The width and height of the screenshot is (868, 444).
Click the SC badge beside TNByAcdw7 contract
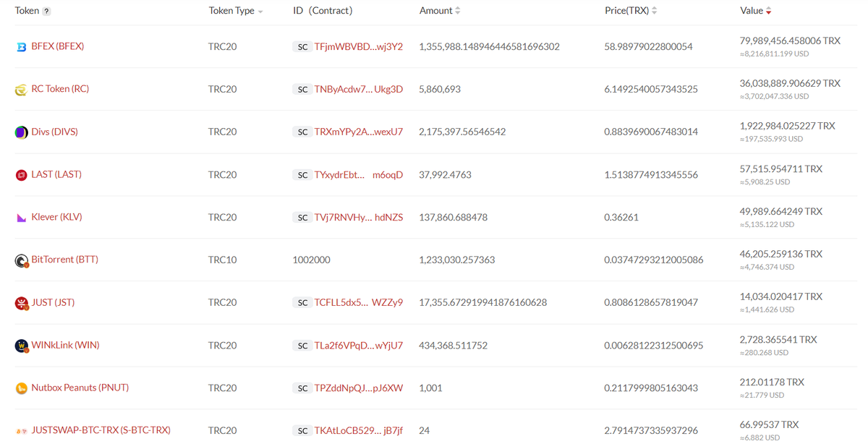302,90
